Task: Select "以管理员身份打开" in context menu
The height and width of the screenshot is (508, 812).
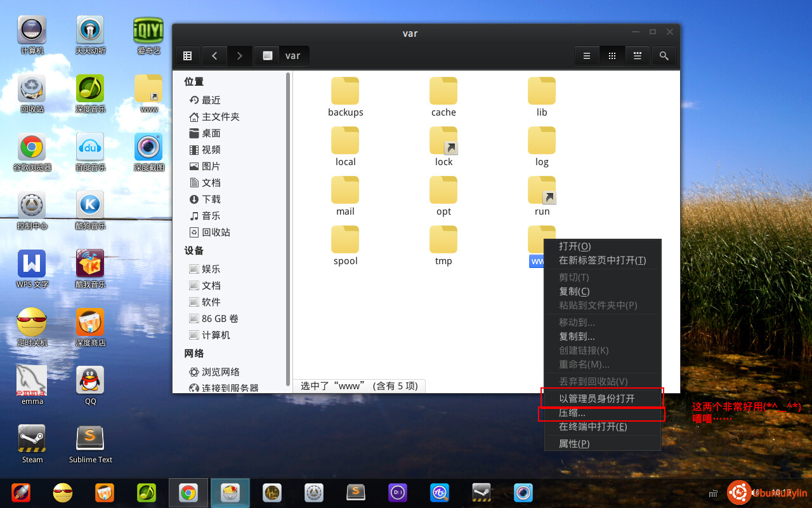Action: (596, 399)
